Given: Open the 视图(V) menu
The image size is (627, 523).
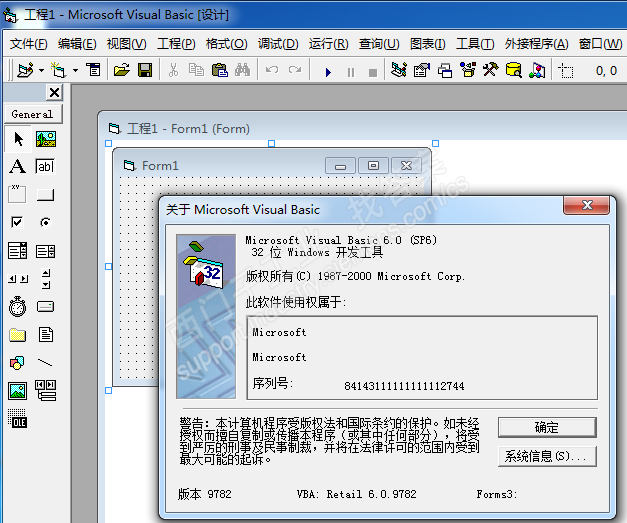Looking at the screenshot, I should pos(126,44).
